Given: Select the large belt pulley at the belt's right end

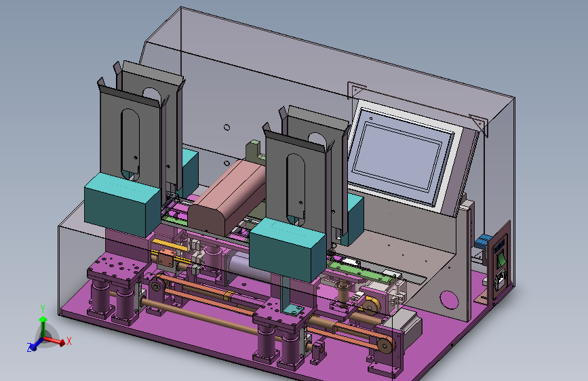Looking at the screenshot, I should pos(386,344).
